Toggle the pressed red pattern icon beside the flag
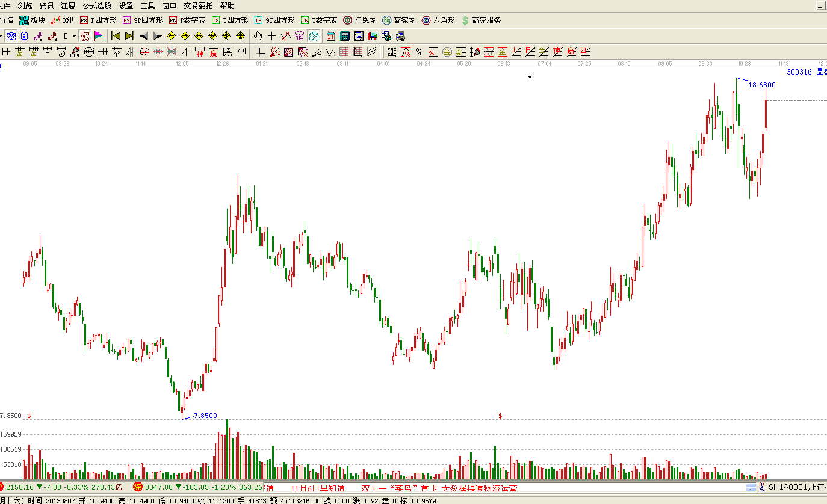This screenshot has width=827, height=504. click(85, 36)
